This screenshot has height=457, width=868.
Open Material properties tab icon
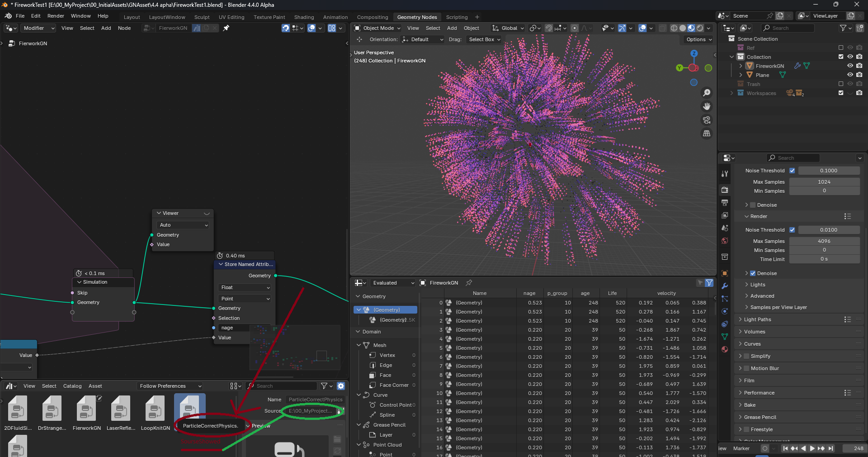(x=725, y=349)
